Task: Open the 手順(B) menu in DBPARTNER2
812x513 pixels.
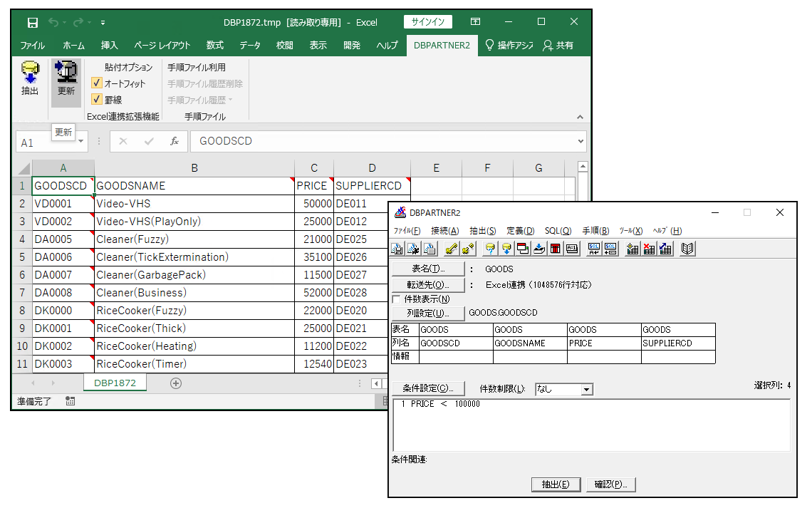Action: coord(595,231)
